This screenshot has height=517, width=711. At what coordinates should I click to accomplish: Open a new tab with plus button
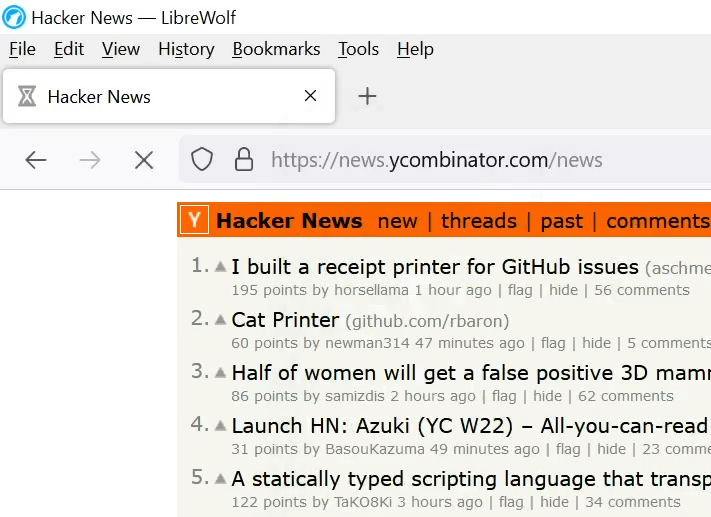coord(367,96)
